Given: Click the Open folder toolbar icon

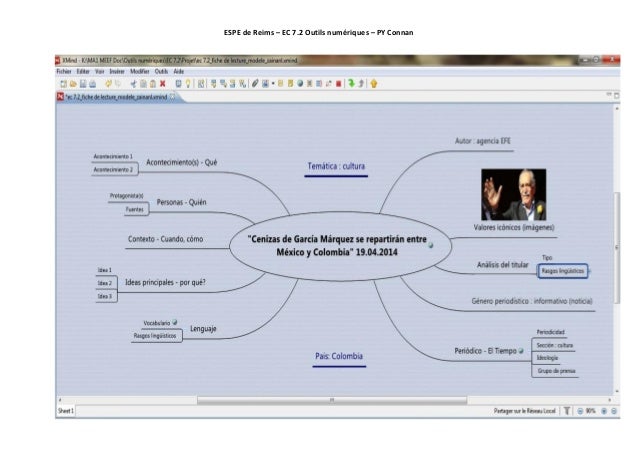Looking at the screenshot, I should pos(73,84).
